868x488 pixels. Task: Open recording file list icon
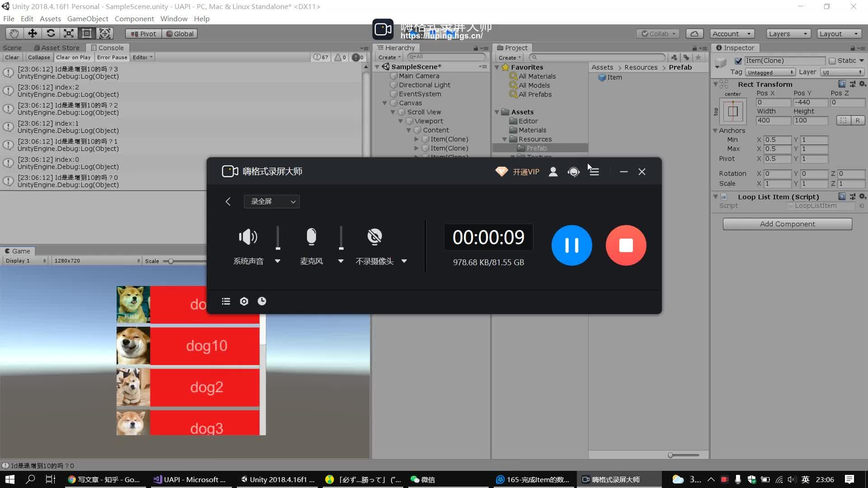[226, 301]
